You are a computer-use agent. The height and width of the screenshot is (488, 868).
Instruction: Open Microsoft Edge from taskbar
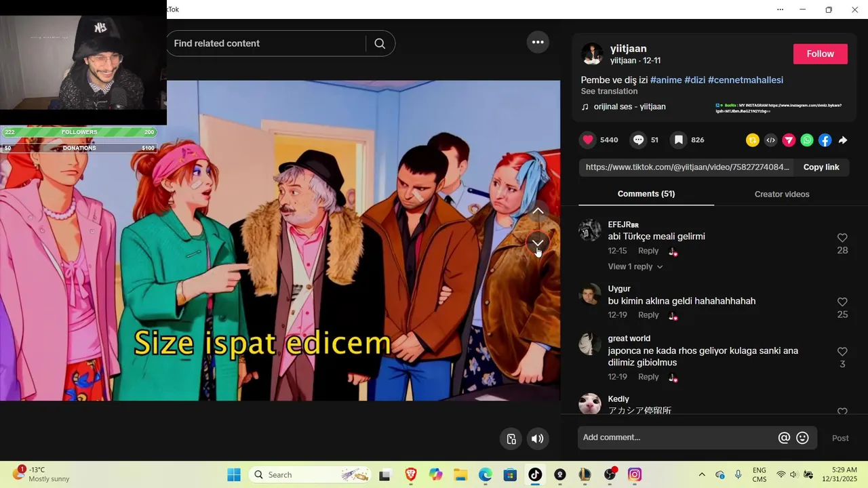coord(486,475)
